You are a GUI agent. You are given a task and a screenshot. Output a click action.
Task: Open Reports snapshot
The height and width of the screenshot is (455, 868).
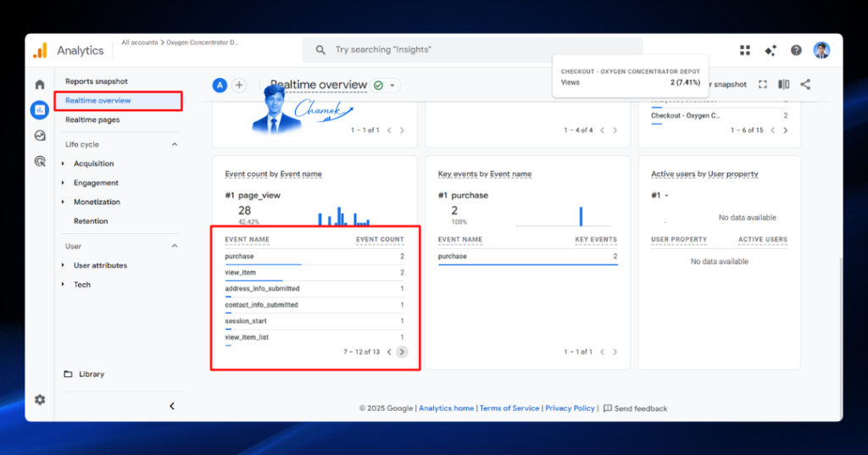tap(97, 81)
